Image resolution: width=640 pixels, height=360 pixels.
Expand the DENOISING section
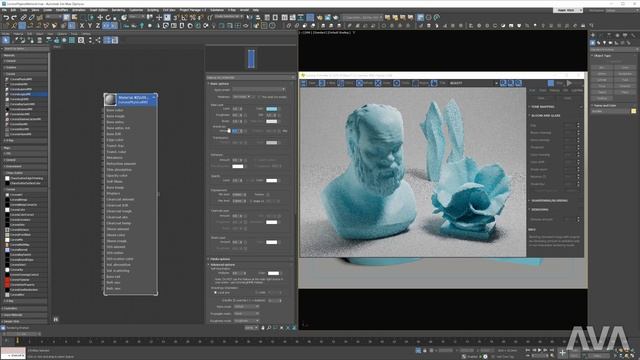point(529,209)
